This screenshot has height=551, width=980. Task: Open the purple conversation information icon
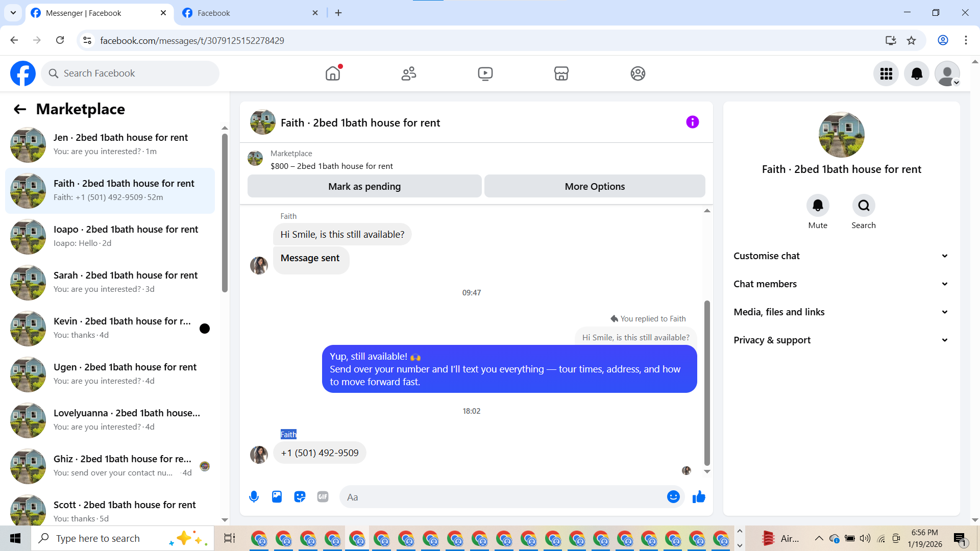[x=692, y=122]
